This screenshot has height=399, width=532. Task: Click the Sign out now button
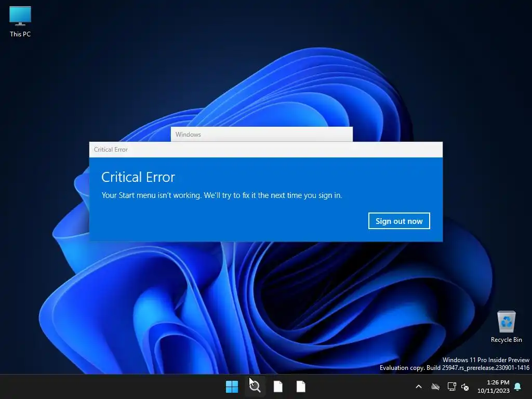[x=399, y=221]
